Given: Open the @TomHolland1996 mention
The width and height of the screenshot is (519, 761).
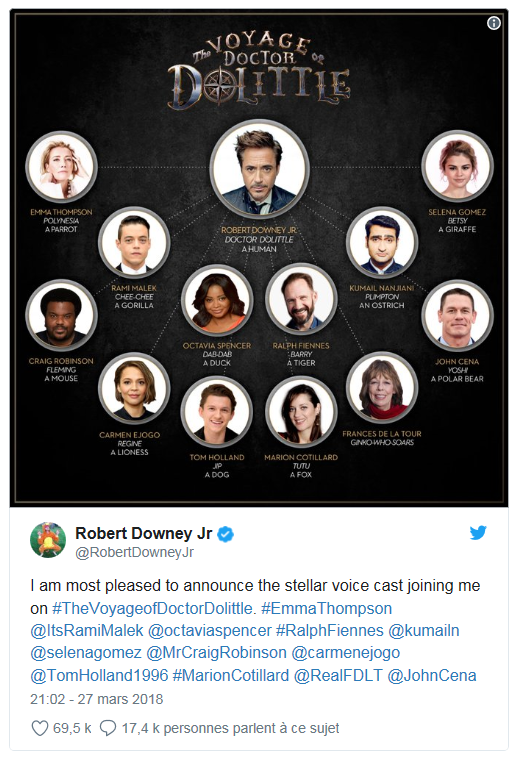Looking at the screenshot, I should pos(99,675).
